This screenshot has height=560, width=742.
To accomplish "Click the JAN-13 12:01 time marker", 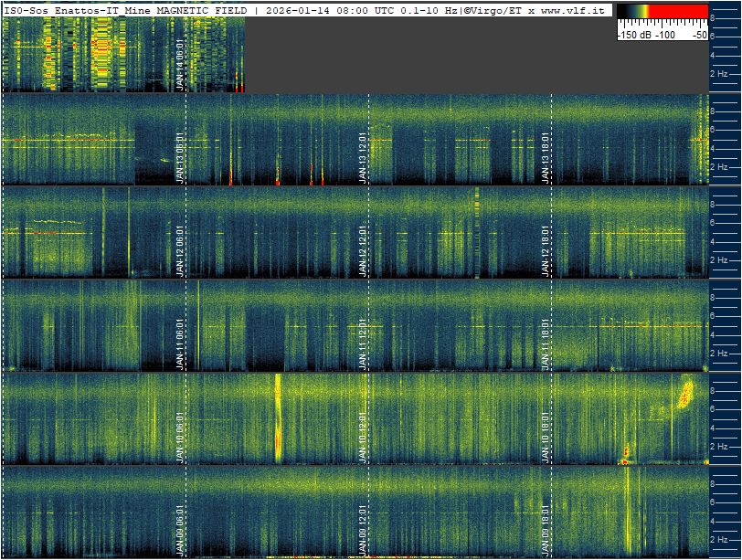I will click(x=363, y=158).
